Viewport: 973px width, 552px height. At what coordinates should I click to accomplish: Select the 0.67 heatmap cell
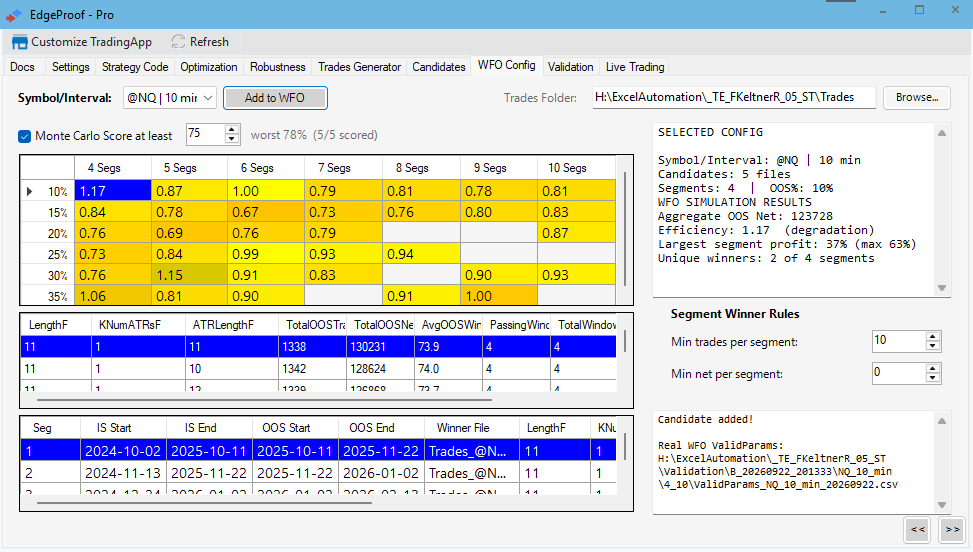click(266, 212)
